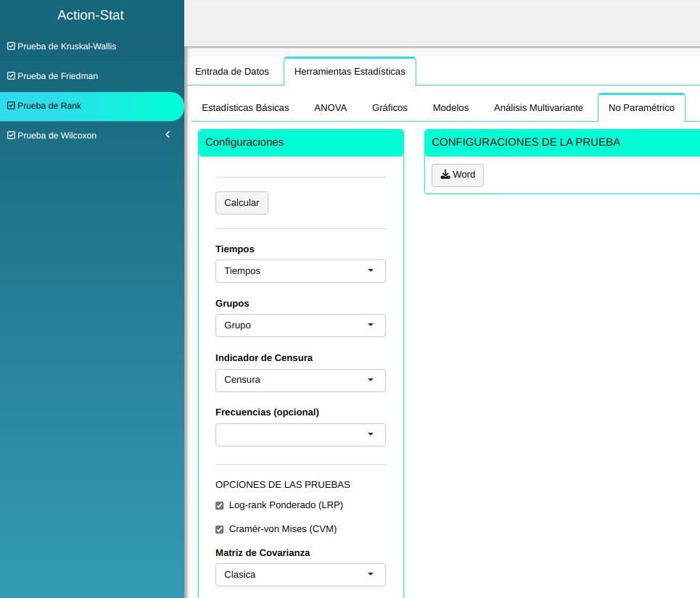This screenshot has height=598, width=700.
Task: Open the ANOVA tab
Action: (x=331, y=108)
